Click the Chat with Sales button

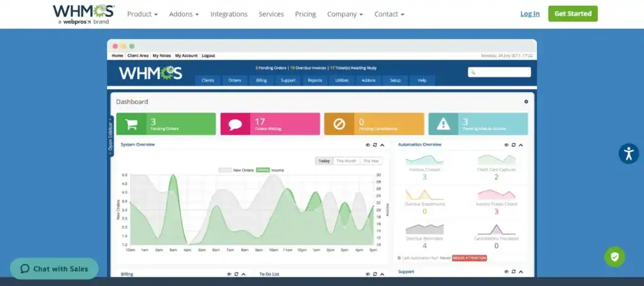click(54, 268)
